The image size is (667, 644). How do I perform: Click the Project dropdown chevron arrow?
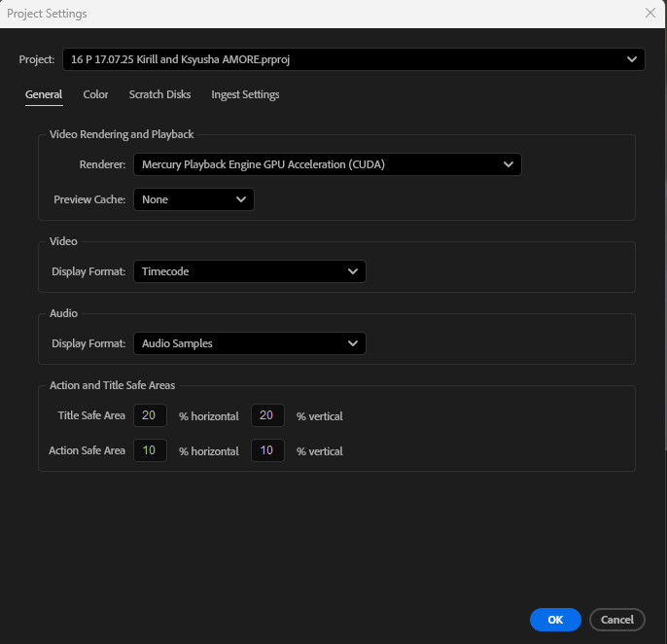click(x=632, y=59)
